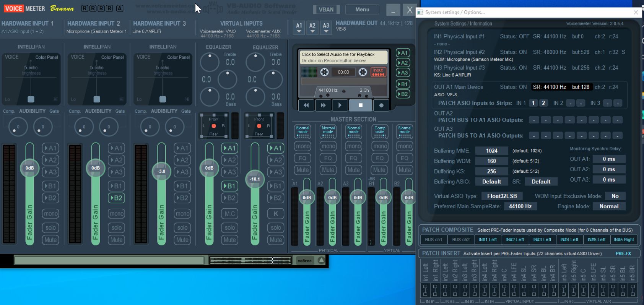This screenshot has height=305, width=644.
Task: Click VAIO equalizer Treble knob
Action: tap(210, 62)
